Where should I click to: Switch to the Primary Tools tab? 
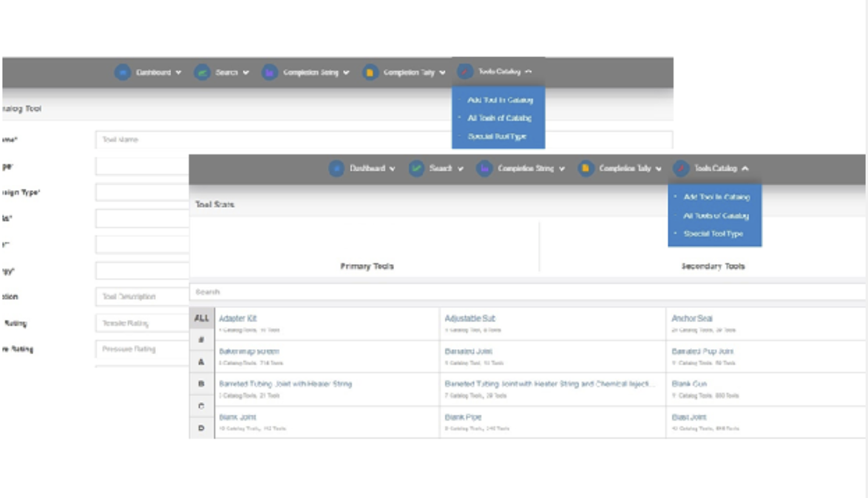(367, 266)
